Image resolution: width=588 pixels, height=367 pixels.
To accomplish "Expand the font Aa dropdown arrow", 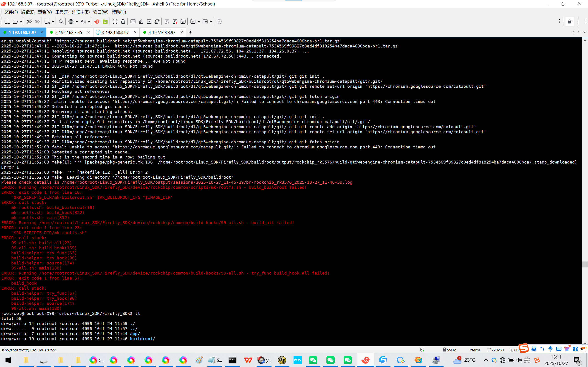I will (x=89, y=22).
